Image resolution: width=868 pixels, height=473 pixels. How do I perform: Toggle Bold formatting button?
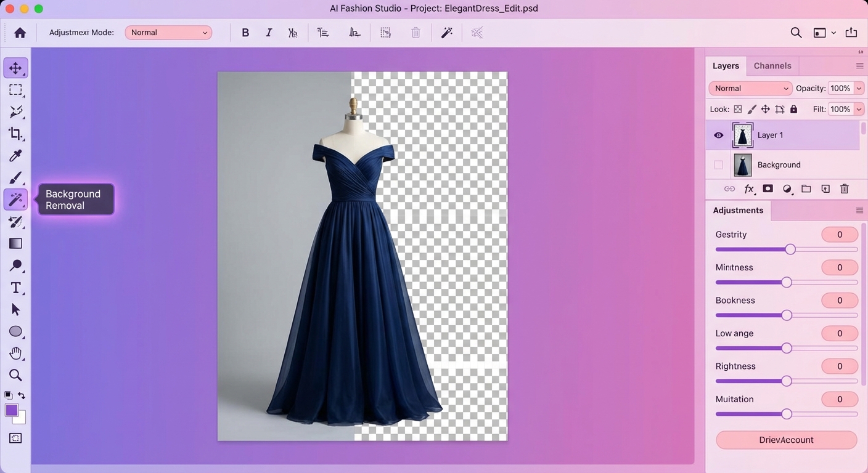pos(245,33)
